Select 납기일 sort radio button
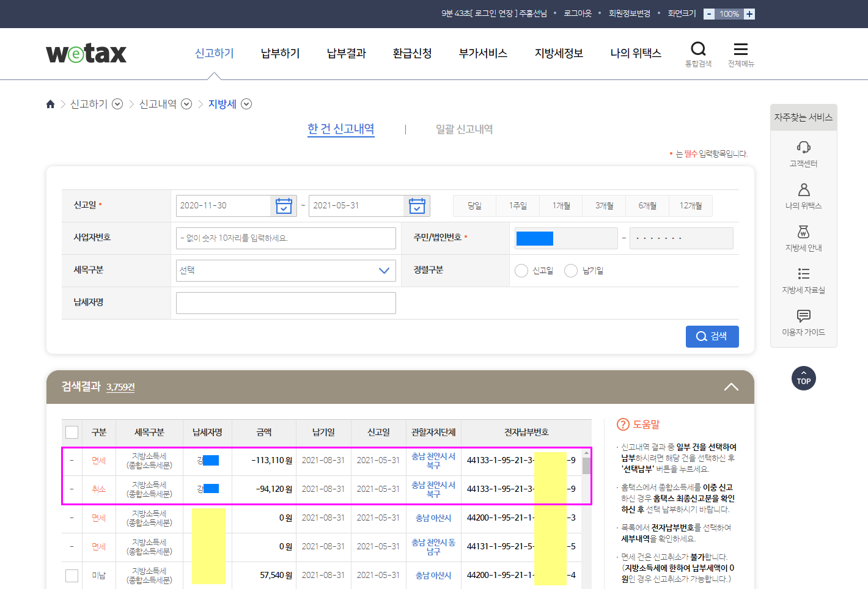The width and height of the screenshot is (868, 589). pos(571,271)
